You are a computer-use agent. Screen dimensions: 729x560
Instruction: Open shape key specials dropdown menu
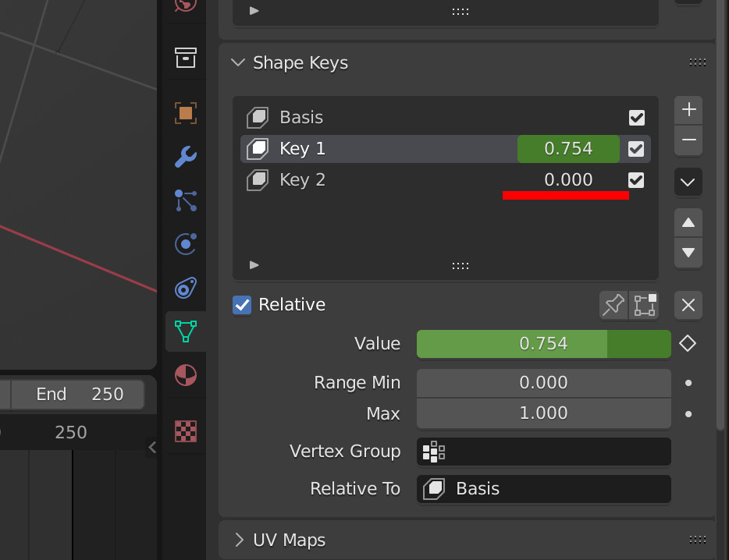(x=688, y=182)
